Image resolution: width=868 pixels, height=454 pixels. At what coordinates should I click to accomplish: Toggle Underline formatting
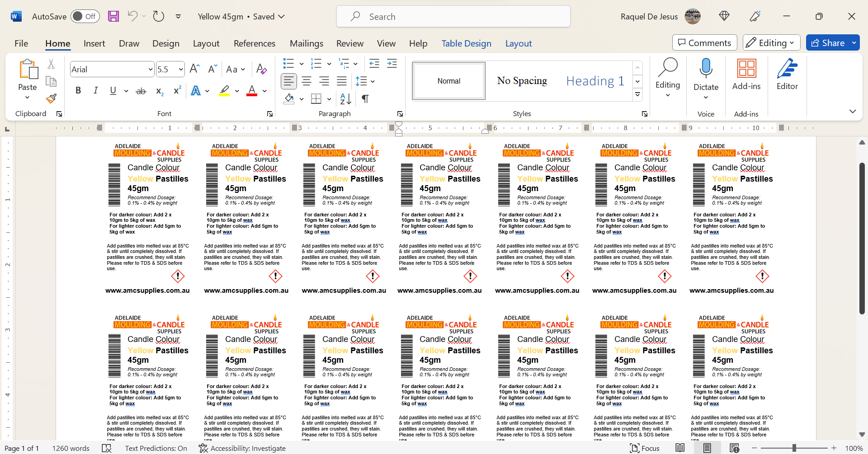coord(113,91)
